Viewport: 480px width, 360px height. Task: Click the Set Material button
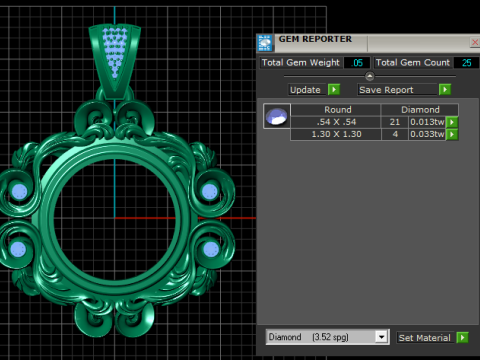[x=425, y=338]
